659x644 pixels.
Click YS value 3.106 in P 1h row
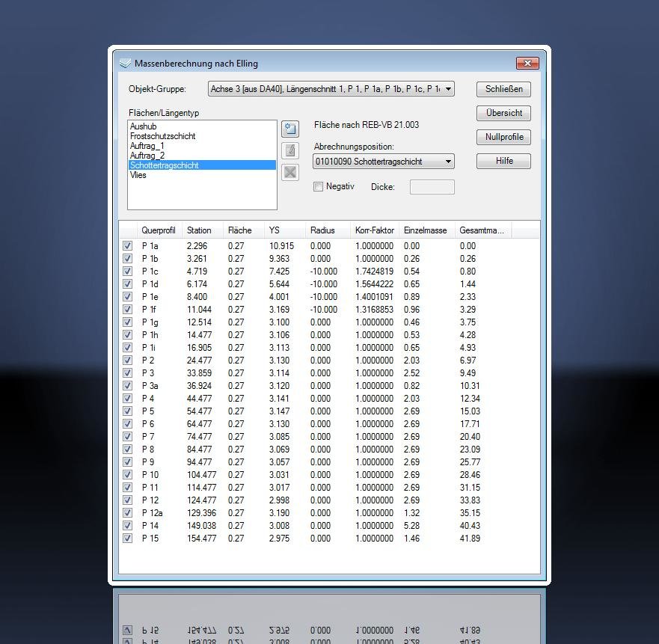(x=280, y=335)
